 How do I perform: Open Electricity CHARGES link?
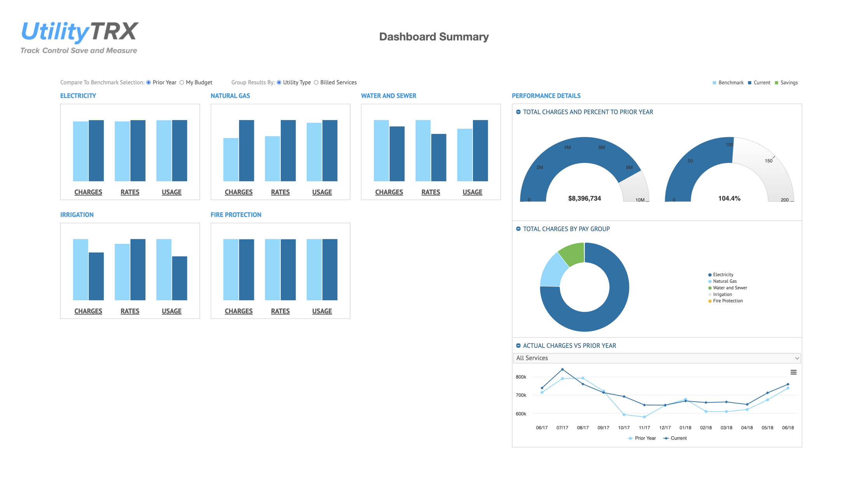[88, 192]
